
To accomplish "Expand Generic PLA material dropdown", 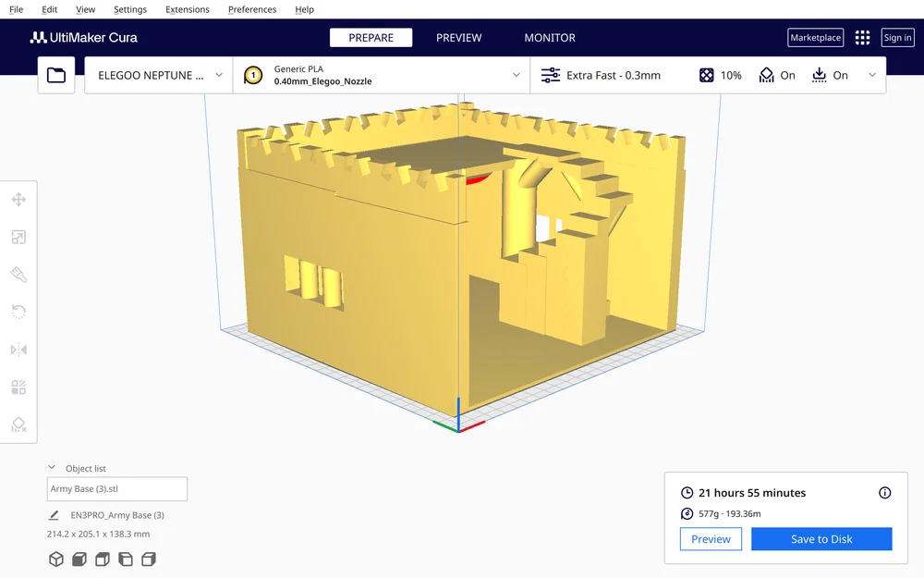I will [382, 76].
